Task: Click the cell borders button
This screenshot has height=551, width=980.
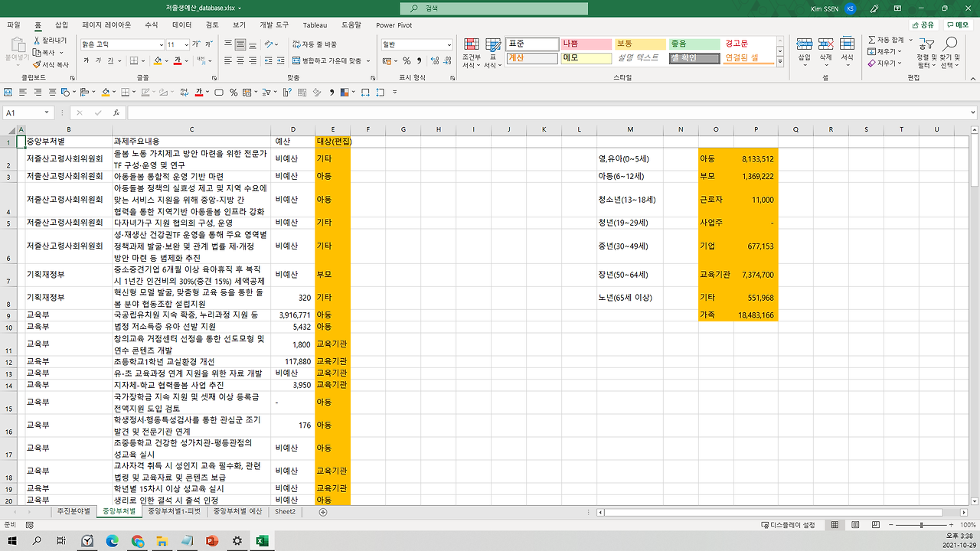Action: 132,60
